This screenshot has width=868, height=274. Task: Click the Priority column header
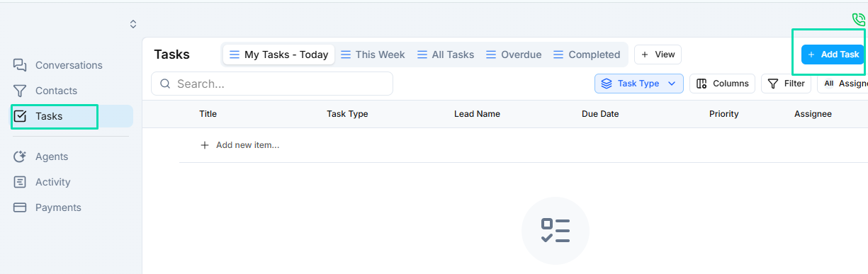click(x=723, y=114)
